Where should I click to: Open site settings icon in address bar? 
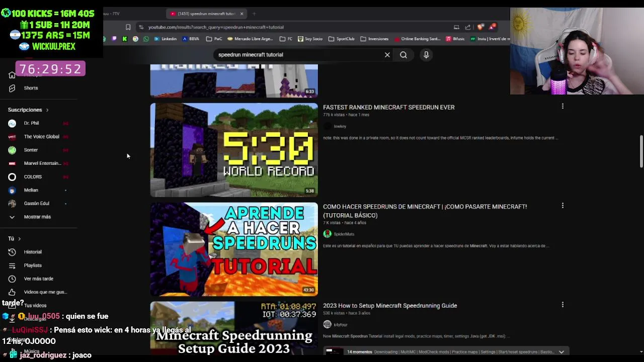pos(141,27)
